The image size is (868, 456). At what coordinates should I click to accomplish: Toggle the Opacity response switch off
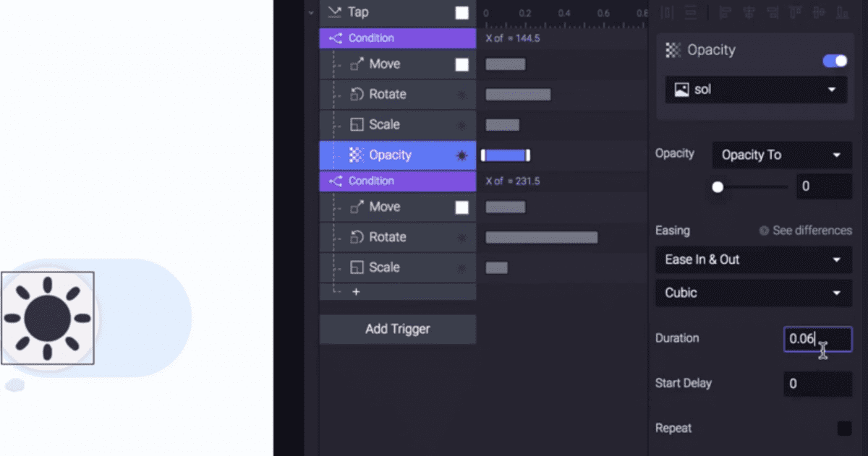[x=835, y=61]
